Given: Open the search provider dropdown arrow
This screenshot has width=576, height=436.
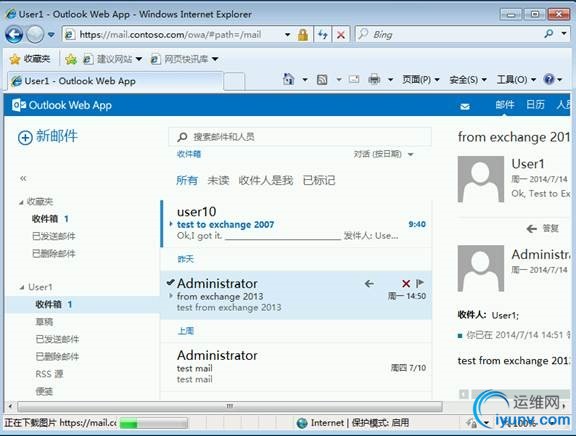Looking at the screenshot, I should [x=564, y=34].
